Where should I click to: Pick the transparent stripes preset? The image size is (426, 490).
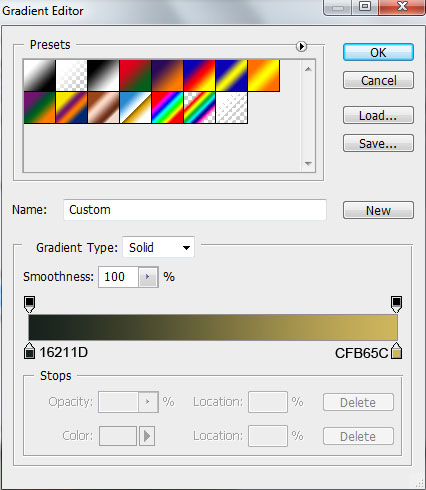coord(231,107)
